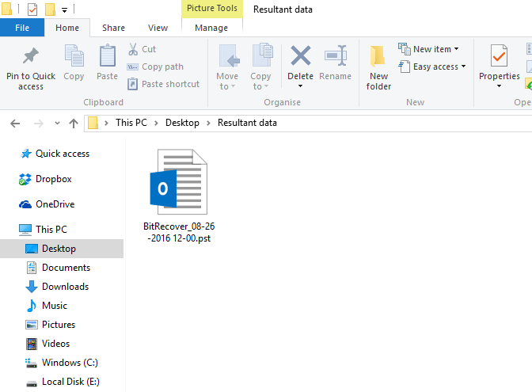Switch to the Home ribbon tab
The image size is (532, 392).
(67, 28)
